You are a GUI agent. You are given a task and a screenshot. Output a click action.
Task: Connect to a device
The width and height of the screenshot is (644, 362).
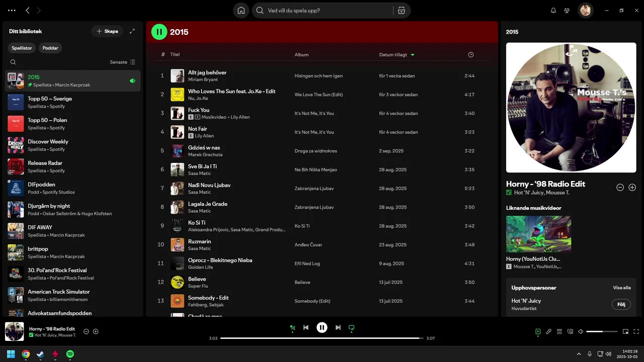click(571, 331)
